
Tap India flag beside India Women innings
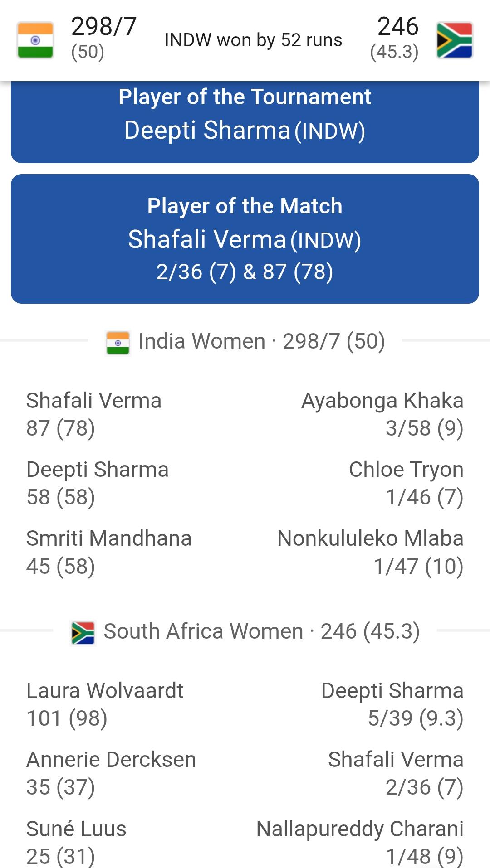118,342
